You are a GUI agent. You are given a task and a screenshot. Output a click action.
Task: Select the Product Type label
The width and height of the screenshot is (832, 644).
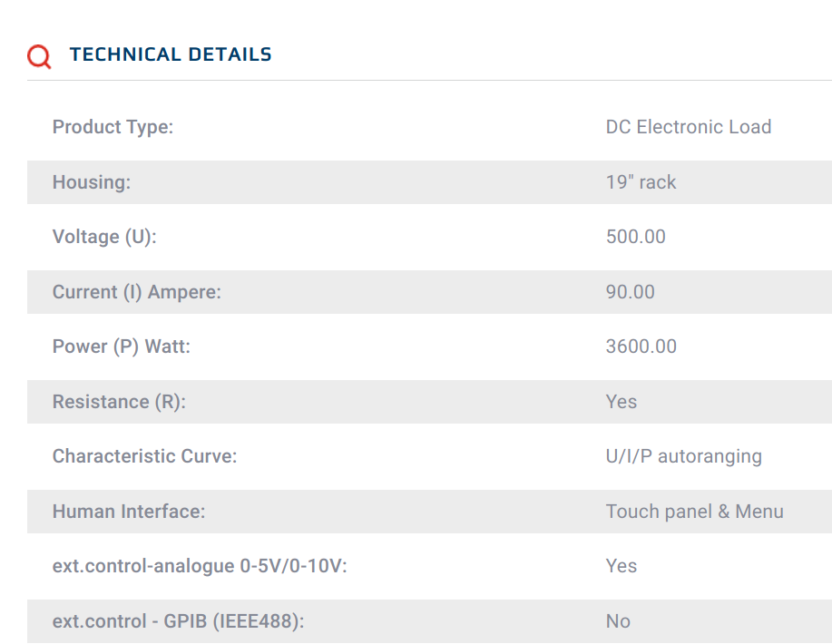click(x=113, y=127)
